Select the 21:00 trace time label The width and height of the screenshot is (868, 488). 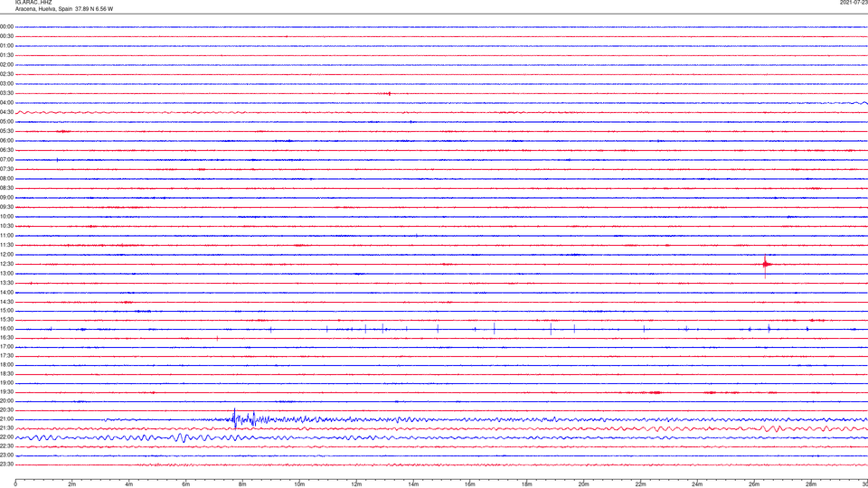pos(6,418)
